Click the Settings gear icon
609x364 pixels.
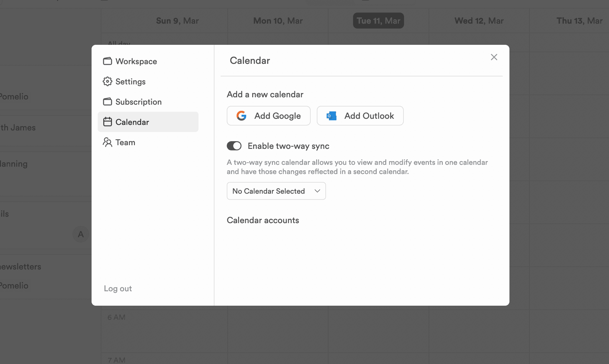click(107, 81)
